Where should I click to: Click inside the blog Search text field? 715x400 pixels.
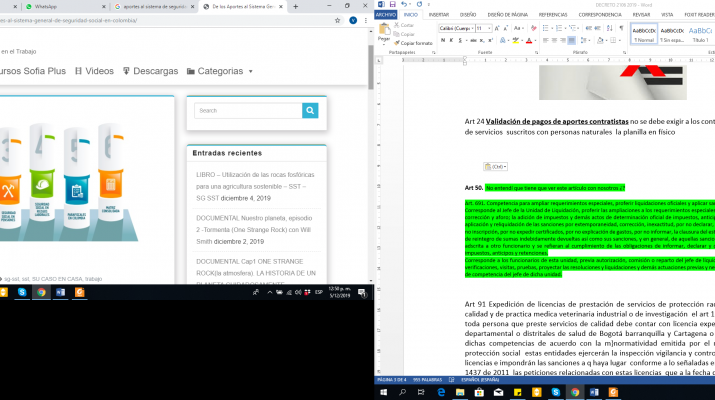[x=247, y=110]
